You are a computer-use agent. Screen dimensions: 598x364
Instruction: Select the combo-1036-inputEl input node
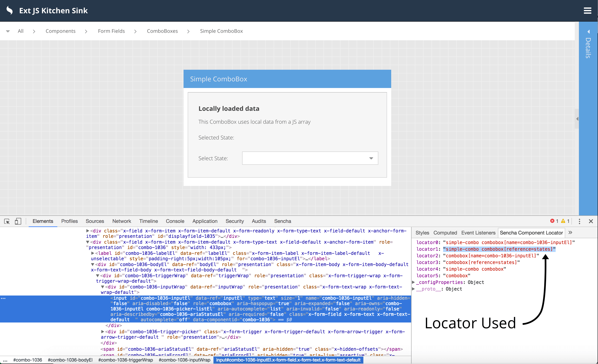tap(206, 309)
